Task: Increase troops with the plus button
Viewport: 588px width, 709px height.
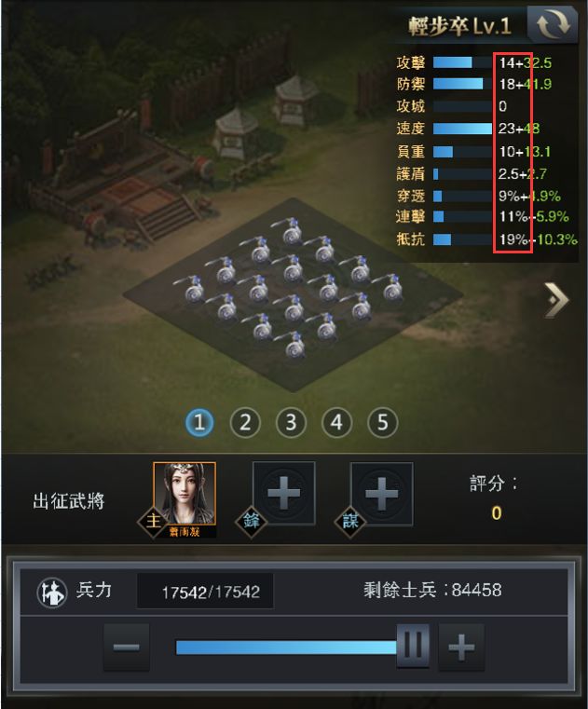Action: coord(461,648)
